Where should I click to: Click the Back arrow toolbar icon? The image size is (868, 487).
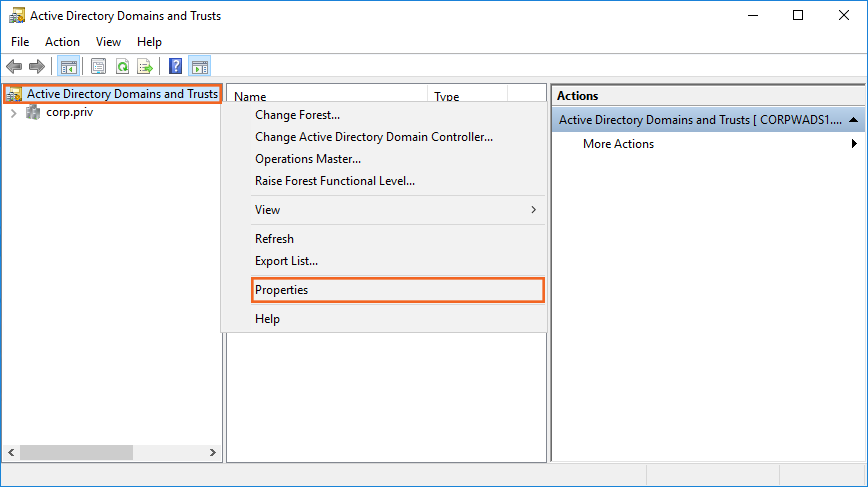coord(13,67)
